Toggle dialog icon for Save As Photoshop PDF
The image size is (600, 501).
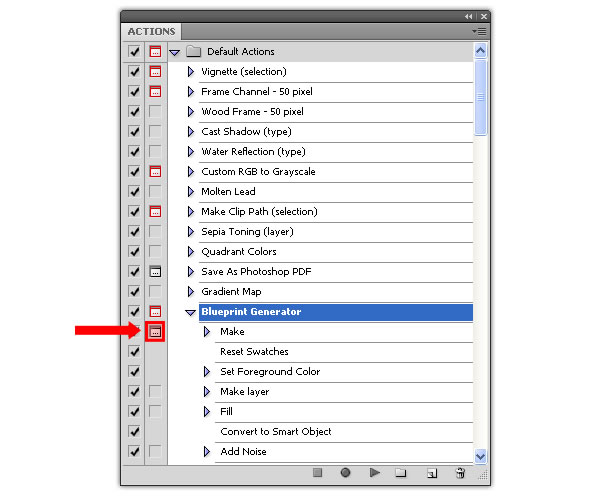(155, 272)
